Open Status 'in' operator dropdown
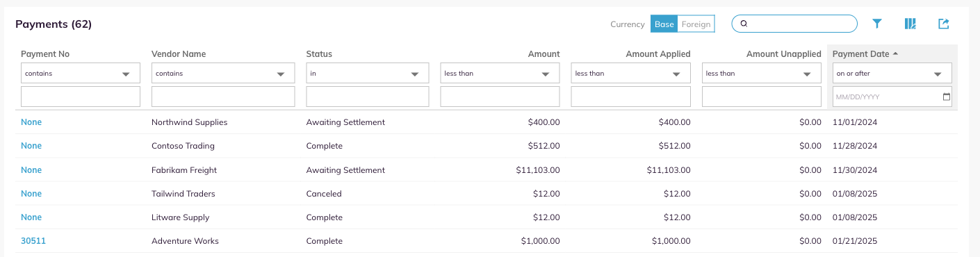The height and width of the screenshot is (257, 980). pyautogui.click(x=368, y=73)
